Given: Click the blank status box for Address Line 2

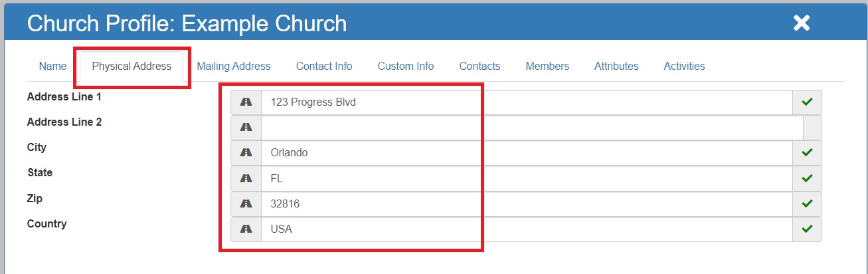Looking at the screenshot, I should click(812, 127).
